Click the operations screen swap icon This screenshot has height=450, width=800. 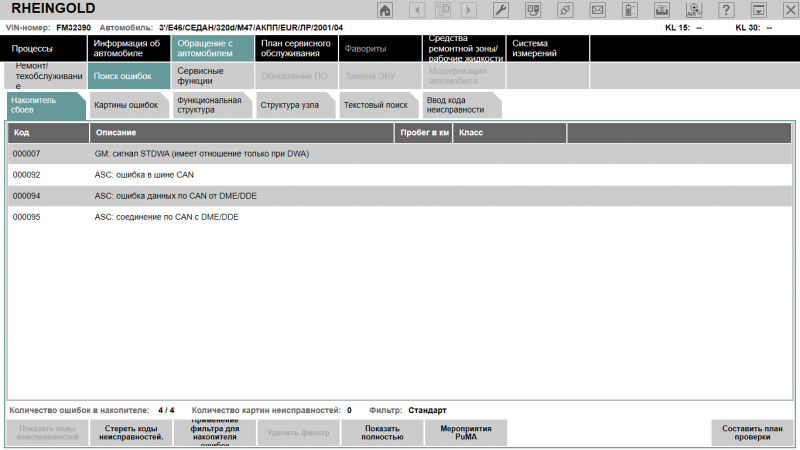pos(533,10)
